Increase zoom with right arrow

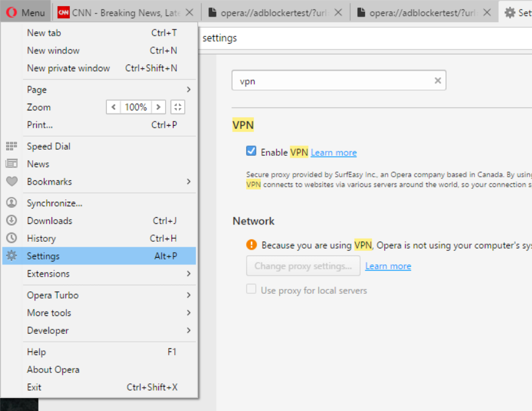click(158, 107)
